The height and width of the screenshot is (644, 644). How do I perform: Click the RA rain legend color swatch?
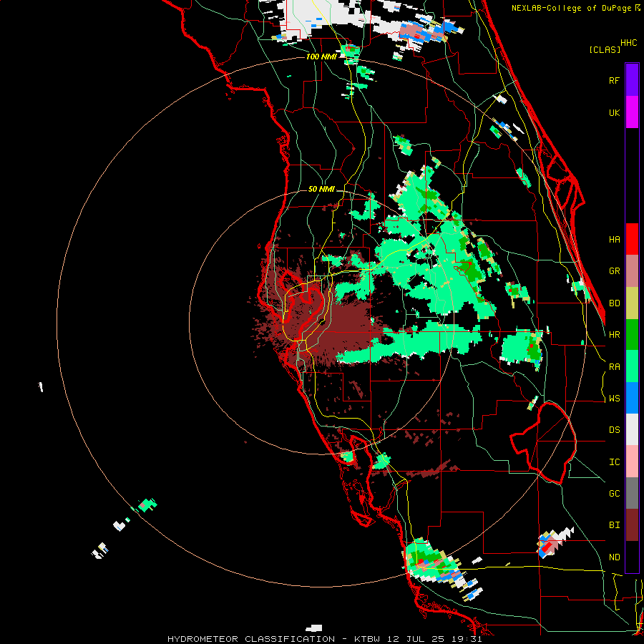tap(632, 366)
